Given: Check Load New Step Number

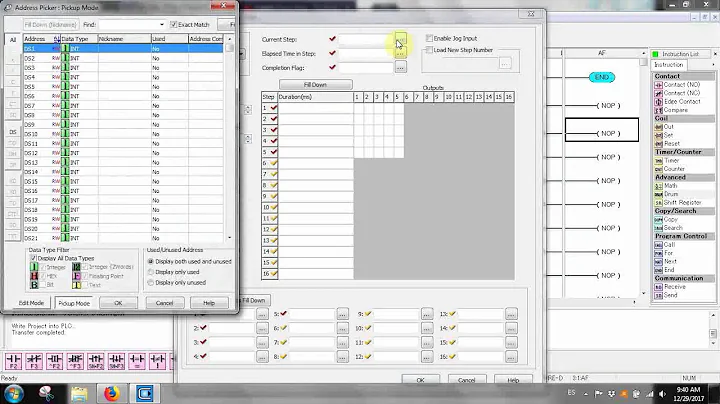Looking at the screenshot, I should point(429,50).
